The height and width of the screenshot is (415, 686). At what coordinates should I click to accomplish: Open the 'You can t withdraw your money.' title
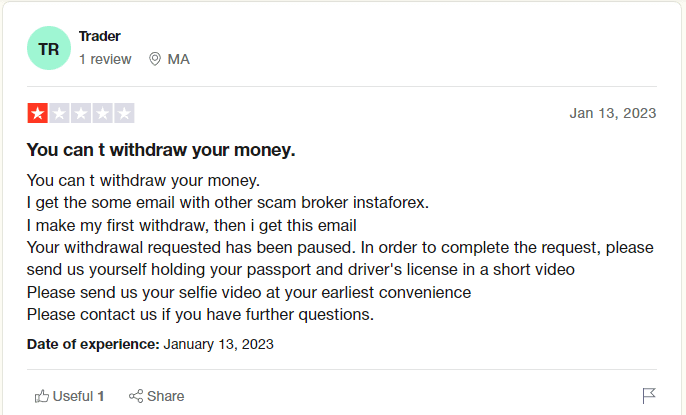coord(161,150)
